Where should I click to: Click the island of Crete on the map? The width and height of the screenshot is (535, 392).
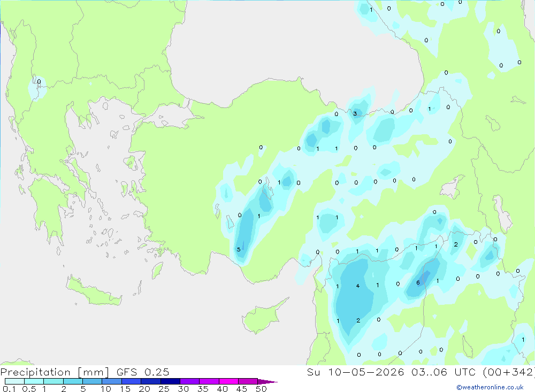tap(94, 291)
